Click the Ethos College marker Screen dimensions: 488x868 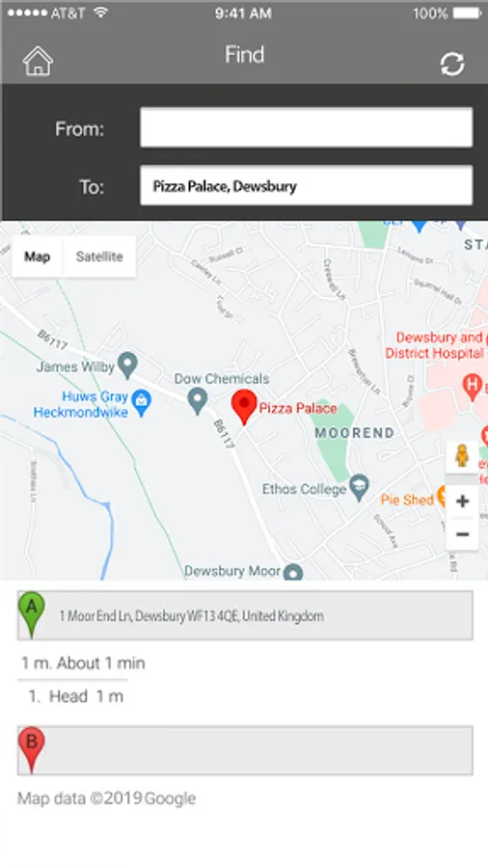coord(360,488)
